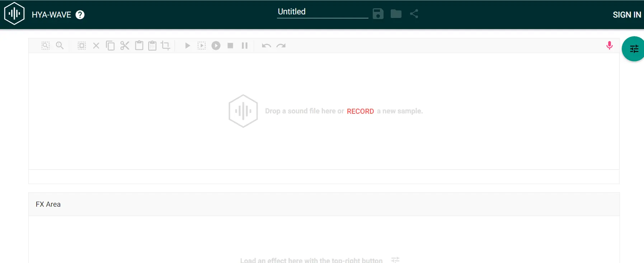This screenshot has height=263, width=644.
Task: Paste mix with the waveform clipboard icon
Action: (x=152, y=46)
